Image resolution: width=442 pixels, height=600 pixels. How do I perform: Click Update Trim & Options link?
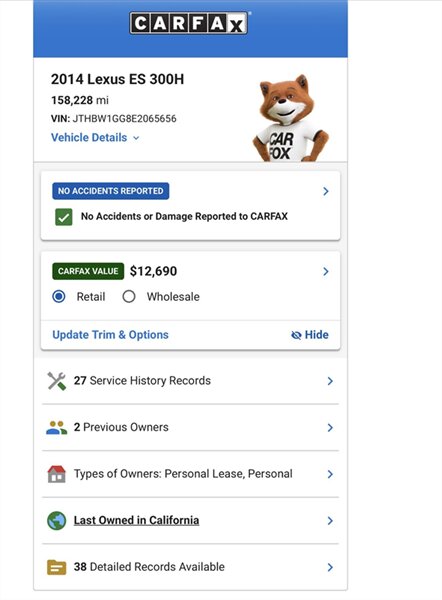pyautogui.click(x=111, y=335)
